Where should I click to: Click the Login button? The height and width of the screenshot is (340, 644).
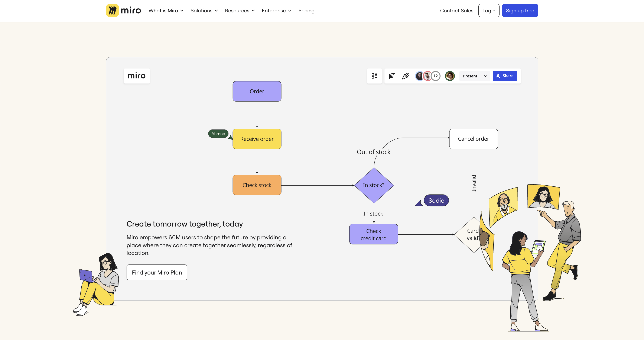(x=489, y=10)
